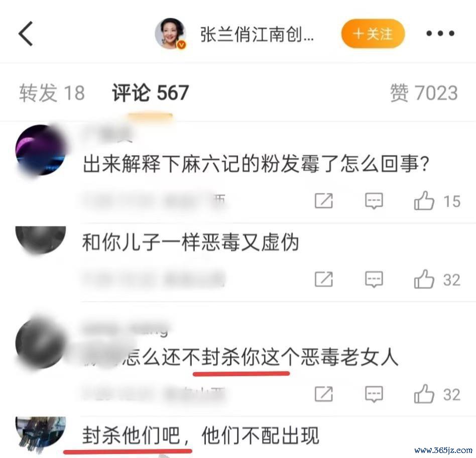476x458 pixels.
Task: Open the purple avatar of first commenter
Action: [x=41, y=150]
